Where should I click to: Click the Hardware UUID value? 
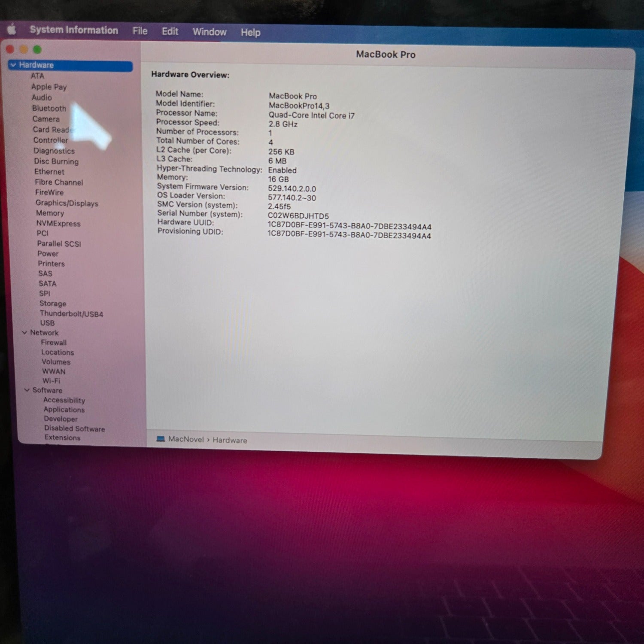point(349,226)
